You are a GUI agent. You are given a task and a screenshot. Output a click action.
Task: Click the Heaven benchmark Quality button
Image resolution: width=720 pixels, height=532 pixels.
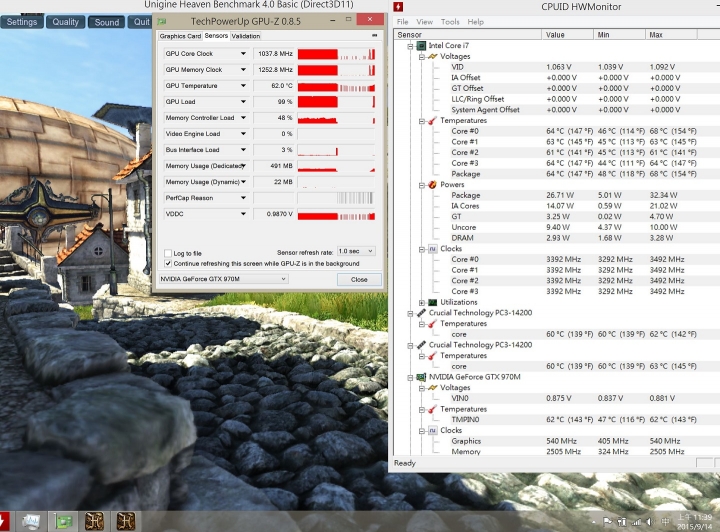(65, 22)
